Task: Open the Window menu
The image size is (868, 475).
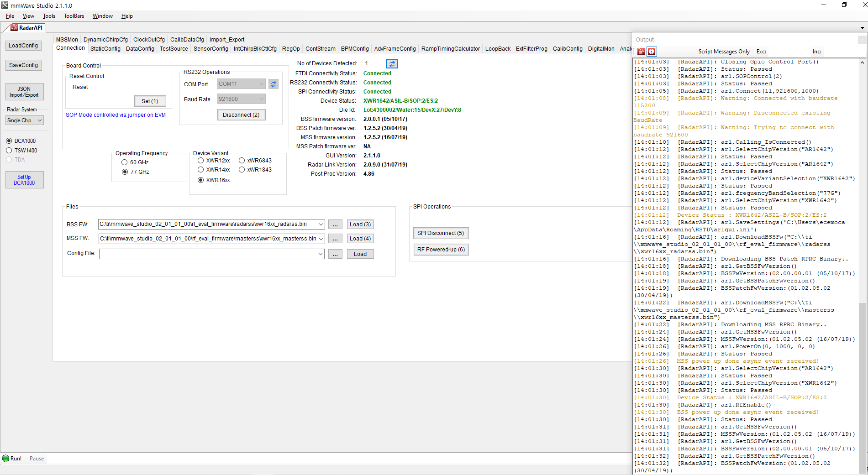Action: (103, 16)
